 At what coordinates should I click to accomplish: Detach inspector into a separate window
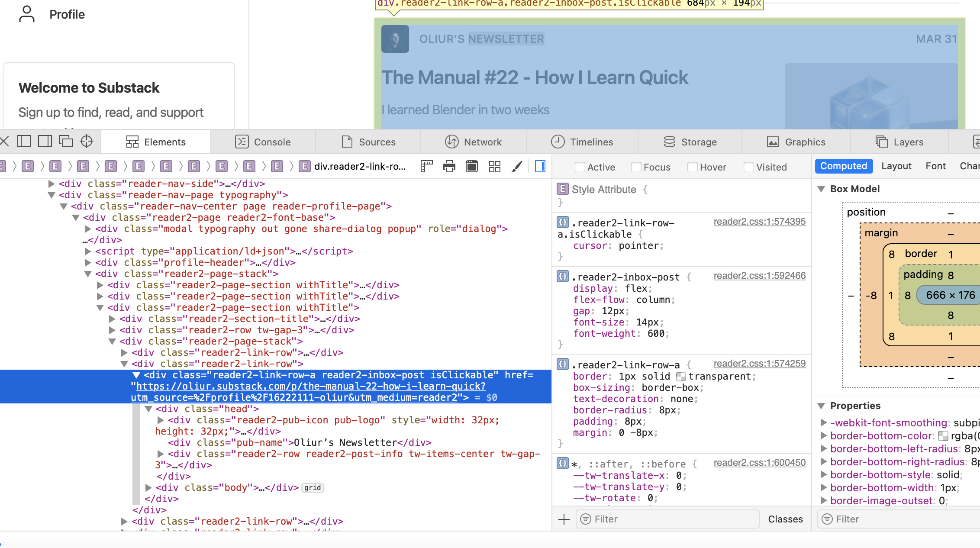tap(66, 142)
